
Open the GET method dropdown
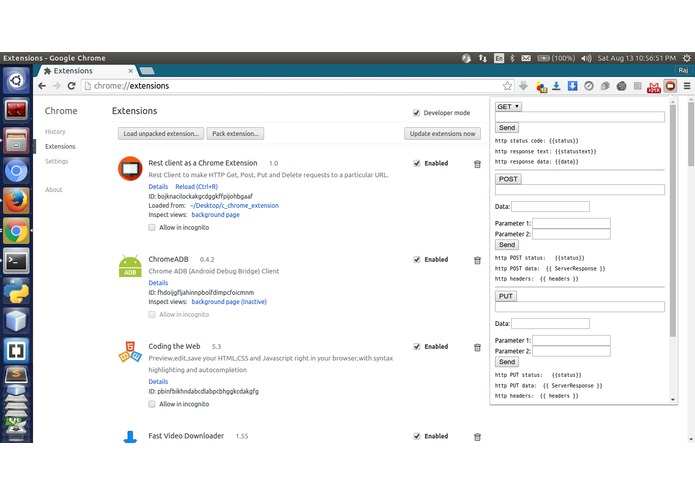pos(508,107)
